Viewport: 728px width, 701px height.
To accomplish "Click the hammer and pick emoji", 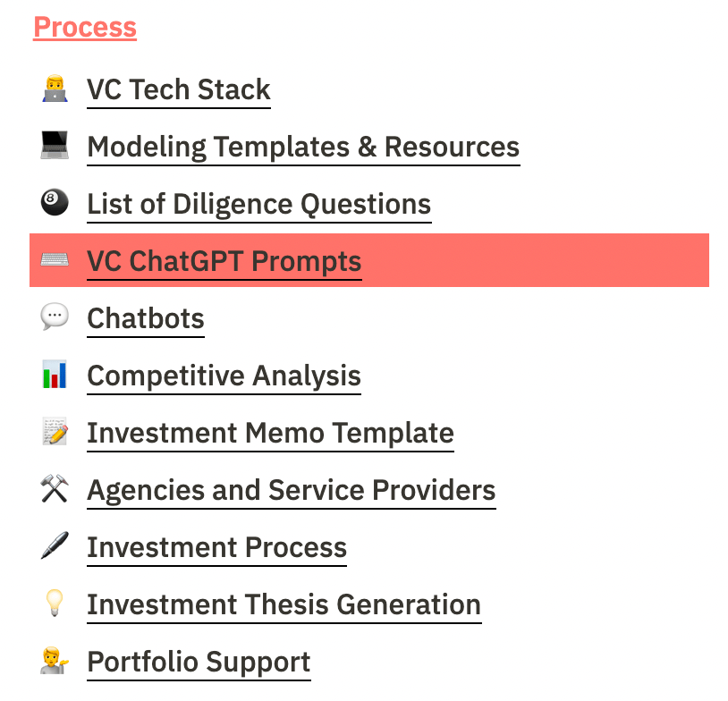I will (x=55, y=490).
